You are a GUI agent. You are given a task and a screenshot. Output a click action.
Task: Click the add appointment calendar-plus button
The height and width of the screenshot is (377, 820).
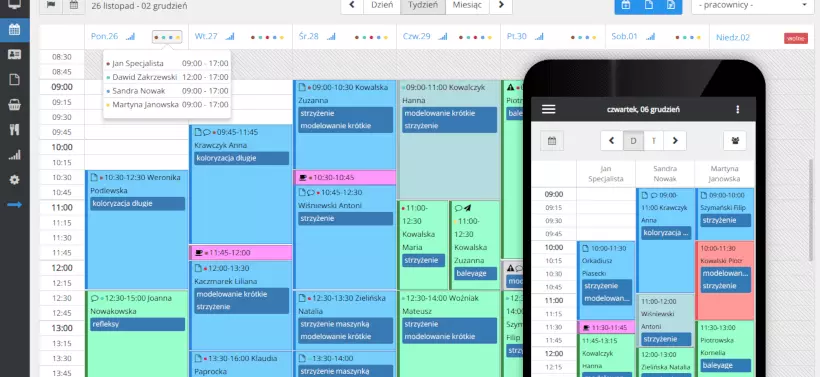click(625, 6)
